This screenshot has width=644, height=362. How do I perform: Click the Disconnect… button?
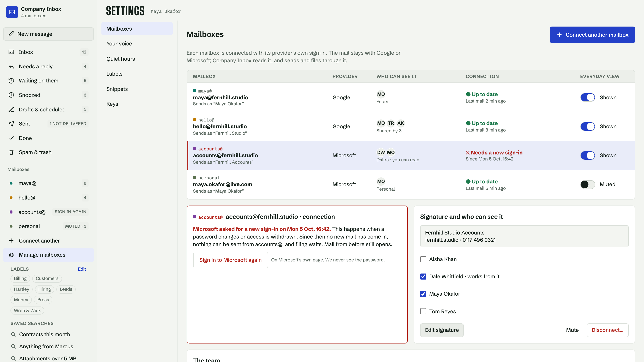[608, 330]
